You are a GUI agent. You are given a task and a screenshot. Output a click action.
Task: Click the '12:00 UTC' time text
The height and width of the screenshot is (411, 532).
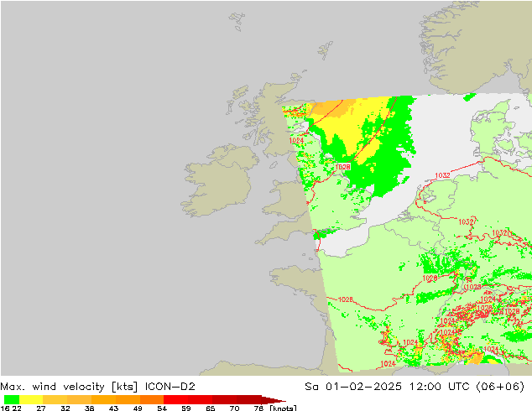pyautogui.click(x=440, y=387)
